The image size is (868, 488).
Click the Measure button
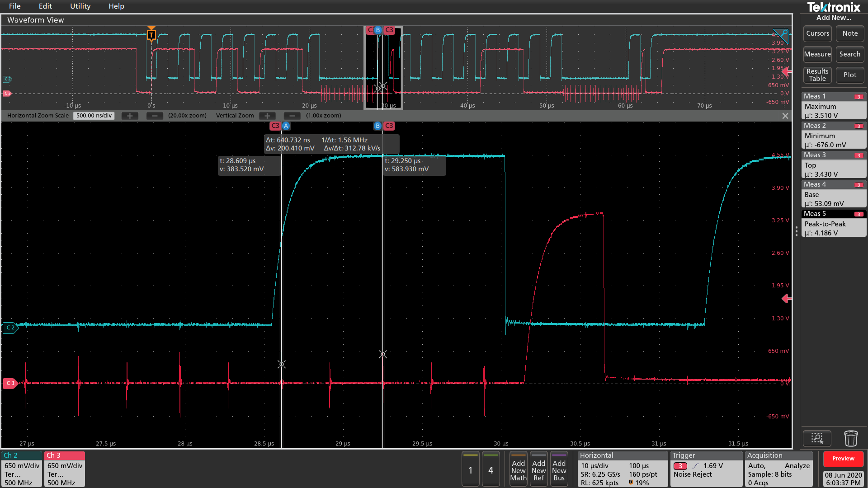click(x=817, y=54)
